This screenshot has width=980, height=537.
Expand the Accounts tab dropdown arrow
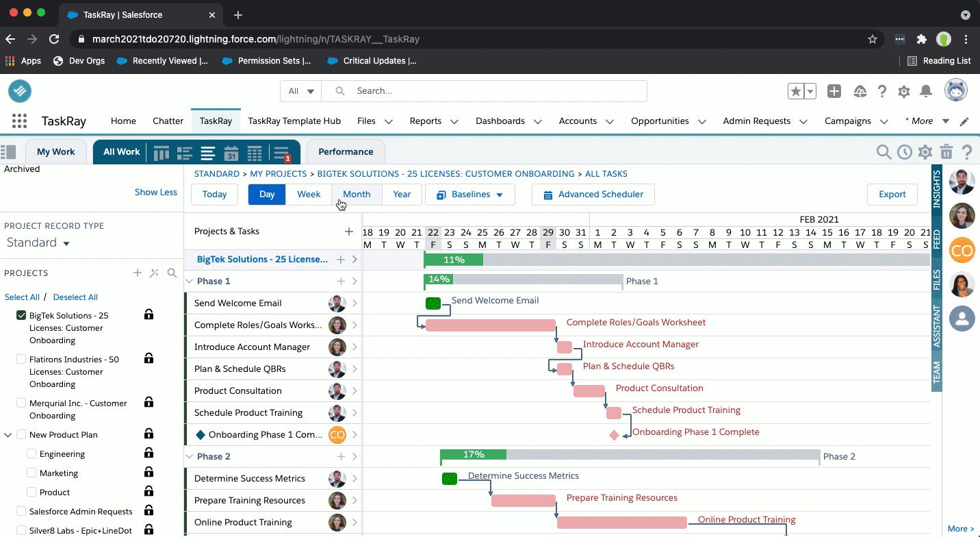[x=610, y=121]
